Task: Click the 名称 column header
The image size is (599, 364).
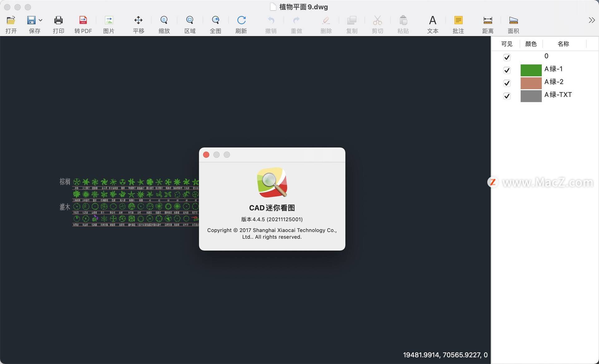Action: (x=563, y=44)
